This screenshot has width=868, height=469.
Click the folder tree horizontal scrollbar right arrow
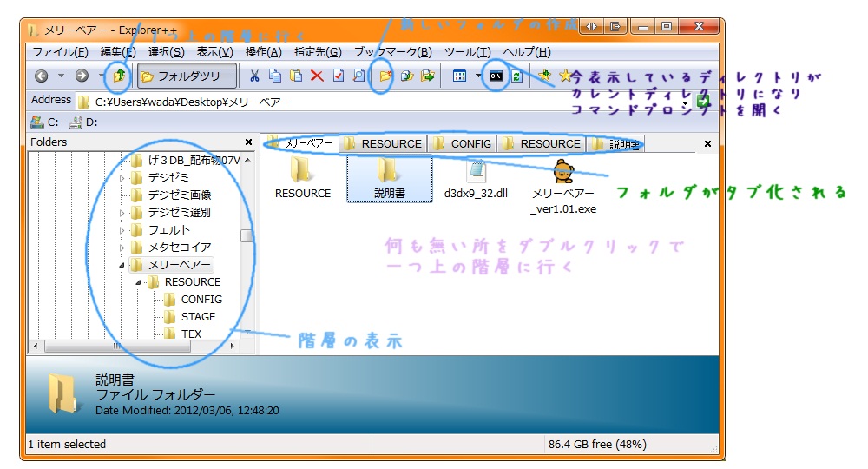coord(232,346)
